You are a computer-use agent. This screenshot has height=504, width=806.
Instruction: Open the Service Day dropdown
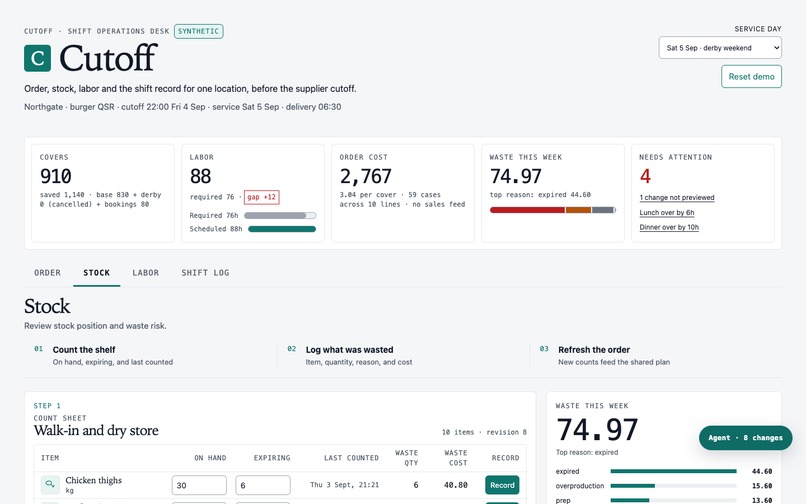(x=720, y=48)
